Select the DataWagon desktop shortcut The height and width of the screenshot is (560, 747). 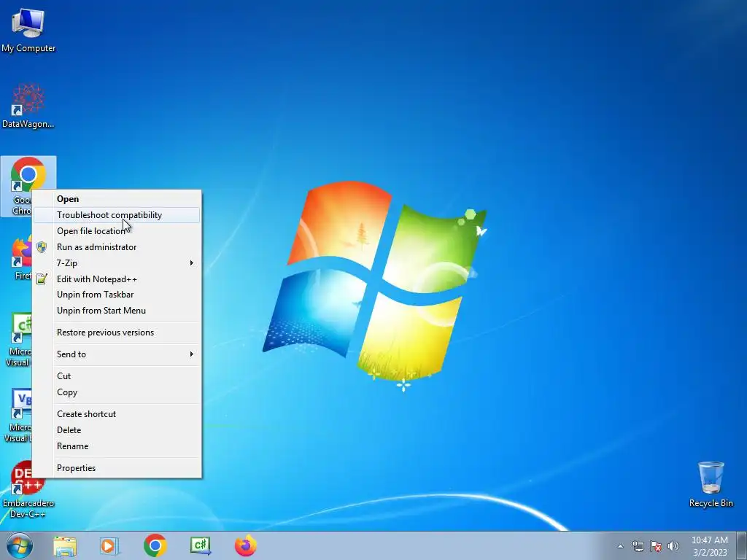[28, 106]
